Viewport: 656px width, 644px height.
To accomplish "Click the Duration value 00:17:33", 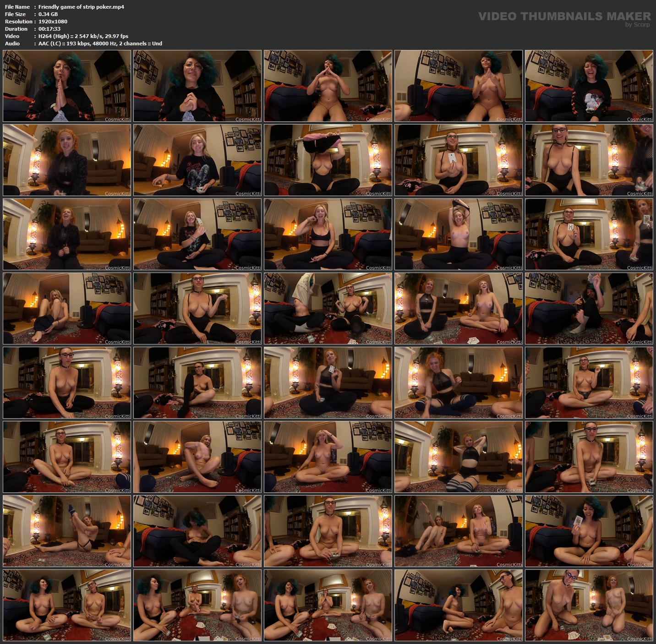I will (x=49, y=29).
